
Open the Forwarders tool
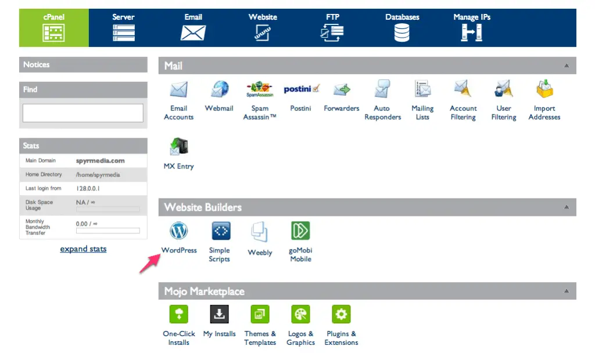(342, 90)
